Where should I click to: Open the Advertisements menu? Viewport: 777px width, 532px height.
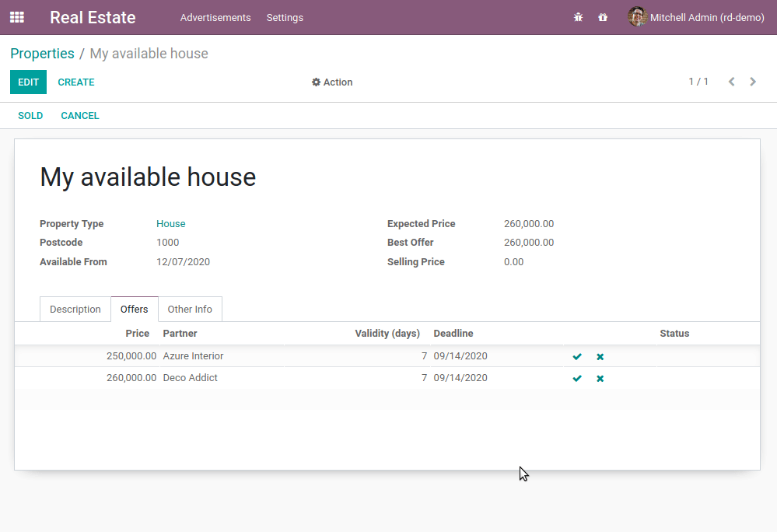tap(215, 17)
